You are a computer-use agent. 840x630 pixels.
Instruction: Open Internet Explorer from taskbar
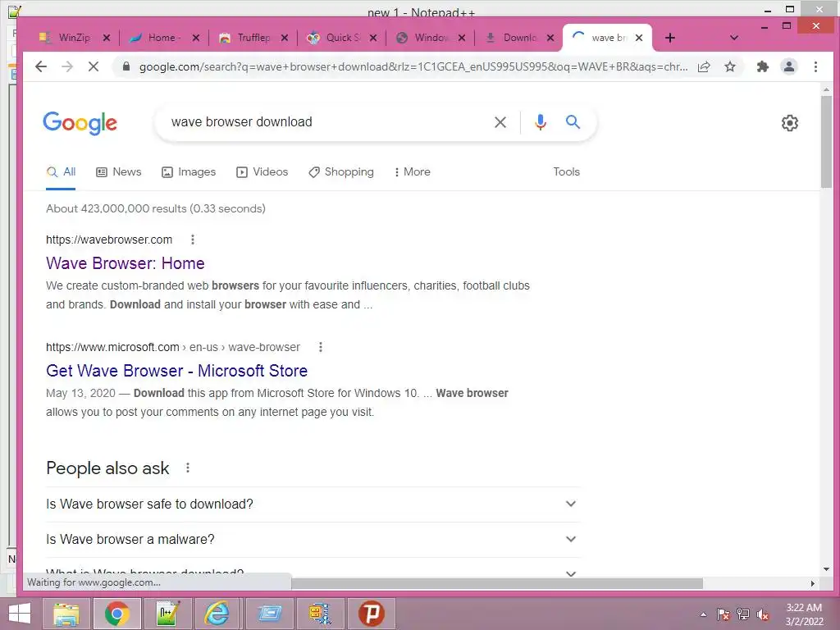click(217, 614)
